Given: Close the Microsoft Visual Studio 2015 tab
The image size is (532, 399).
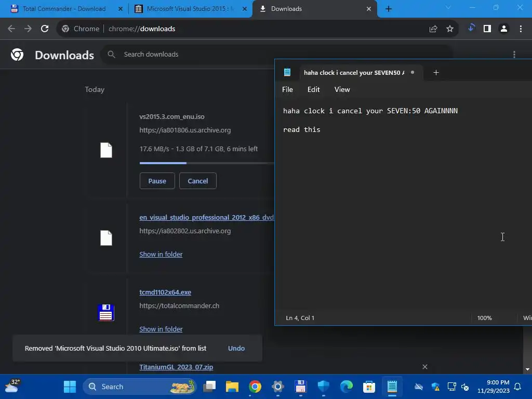Looking at the screenshot, I should pos(245,9).
